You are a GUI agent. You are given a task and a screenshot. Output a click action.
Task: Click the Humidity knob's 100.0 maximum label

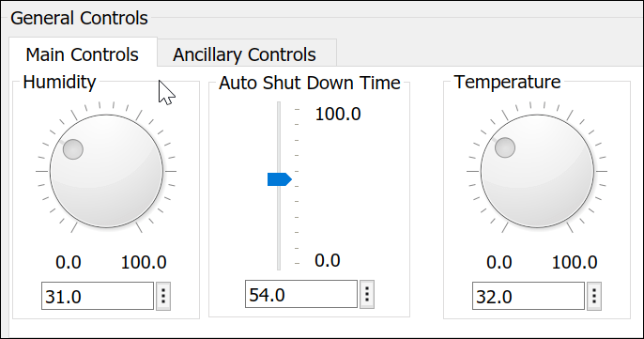[x=144, y=262]
